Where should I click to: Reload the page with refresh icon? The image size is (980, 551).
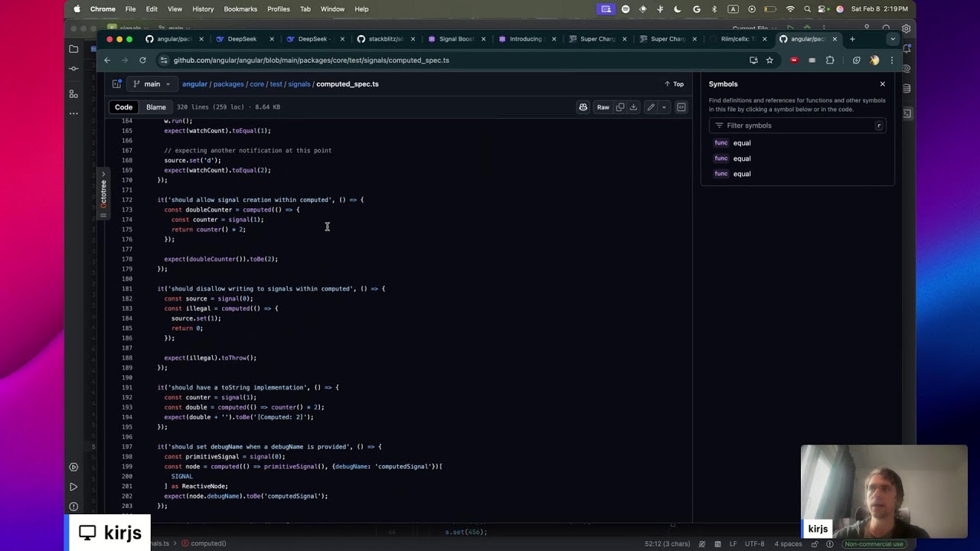tap(142, 60)
